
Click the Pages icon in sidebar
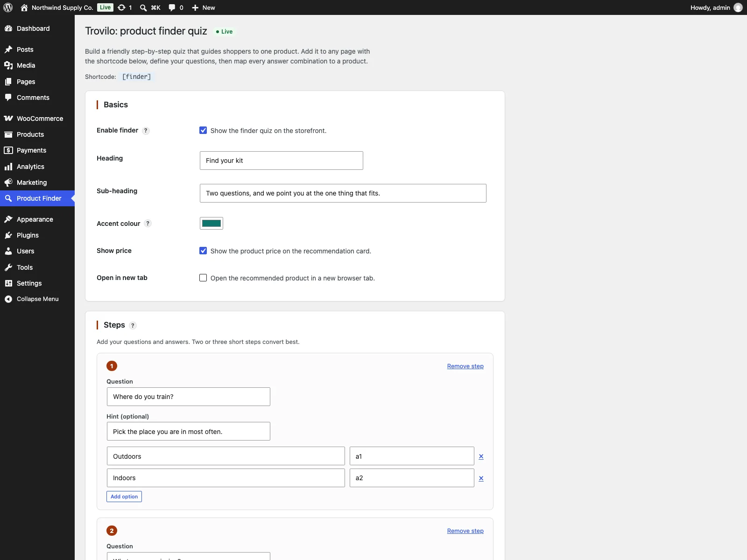(x=8, y=82)
